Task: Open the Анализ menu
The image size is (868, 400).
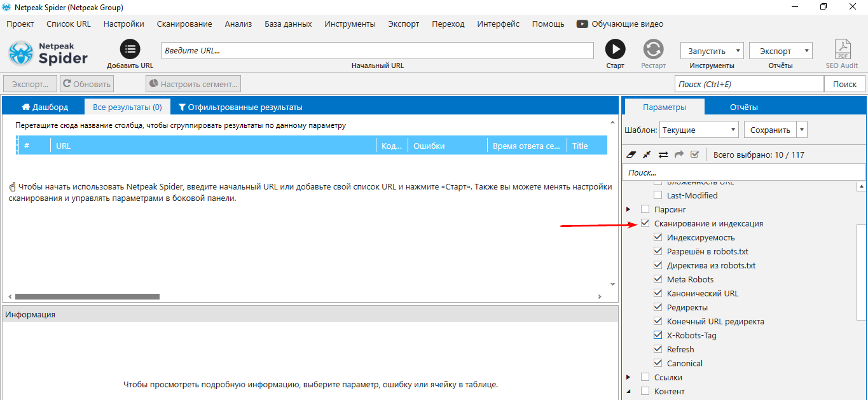Action: (238, 24)
